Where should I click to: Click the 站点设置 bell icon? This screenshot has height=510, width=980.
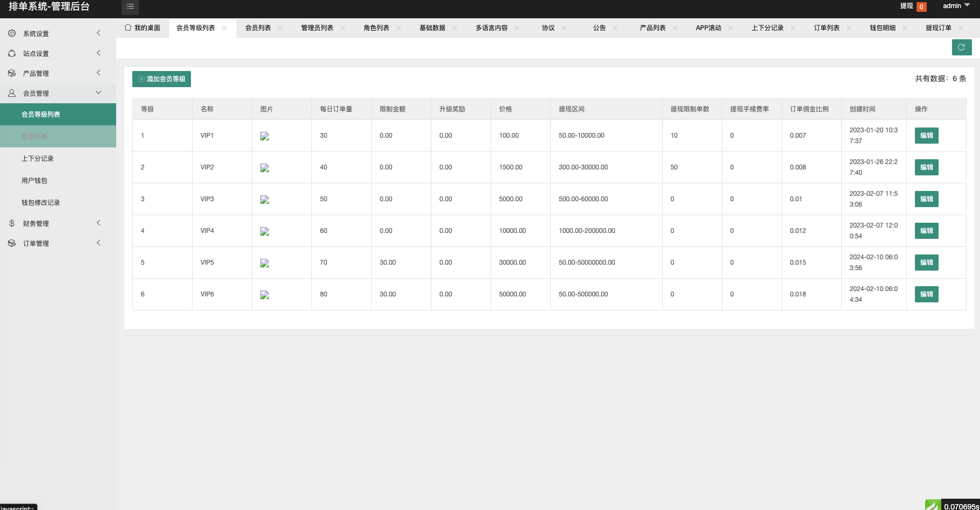(x=12, y=53)
